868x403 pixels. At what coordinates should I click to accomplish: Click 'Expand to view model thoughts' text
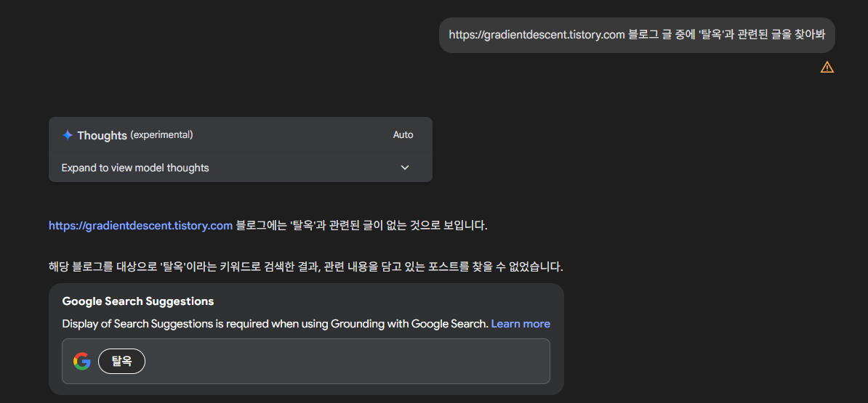(x=135, y=168)
